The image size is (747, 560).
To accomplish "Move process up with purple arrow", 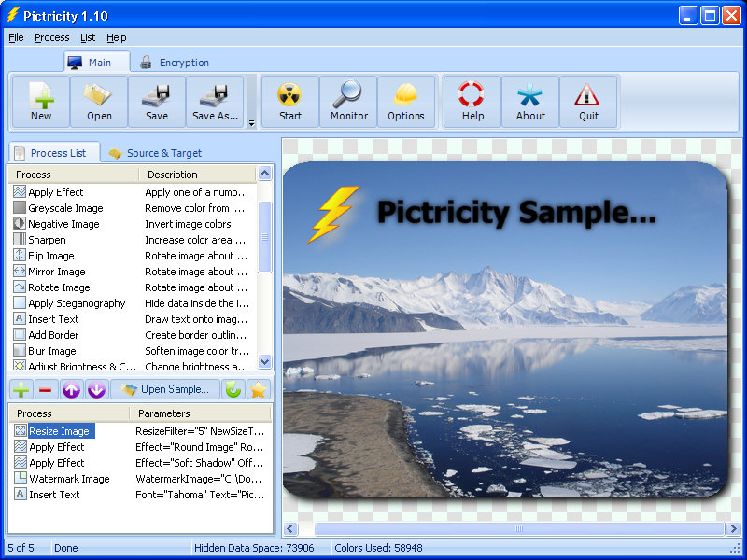I will coord(72,389).
